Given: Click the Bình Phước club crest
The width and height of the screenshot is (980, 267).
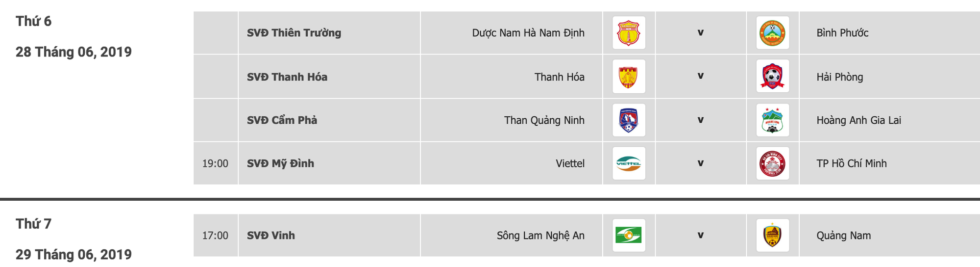Looking at the screenshot, I should click(x=772, y=33).
